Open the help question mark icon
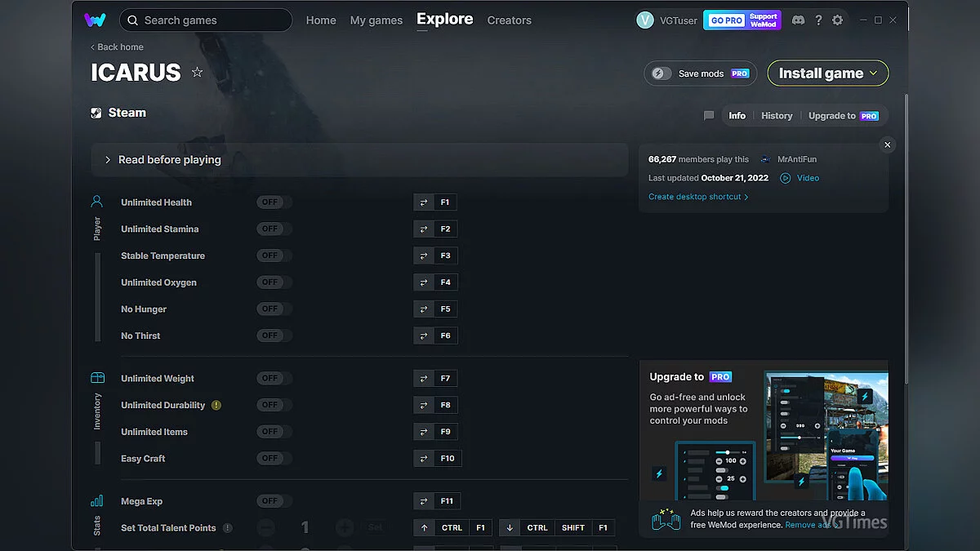Image resolution: width=980 pixels, height=551 pixels. (818, 20)
